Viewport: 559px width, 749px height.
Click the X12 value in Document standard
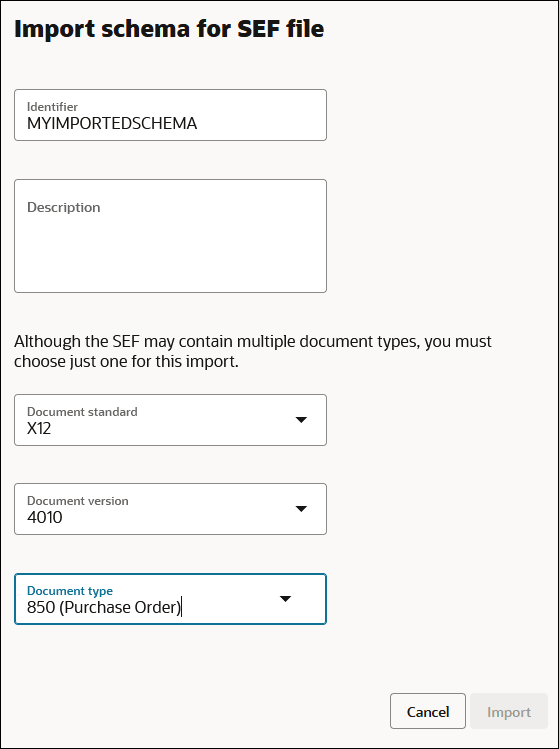click(x=39, y=428)
